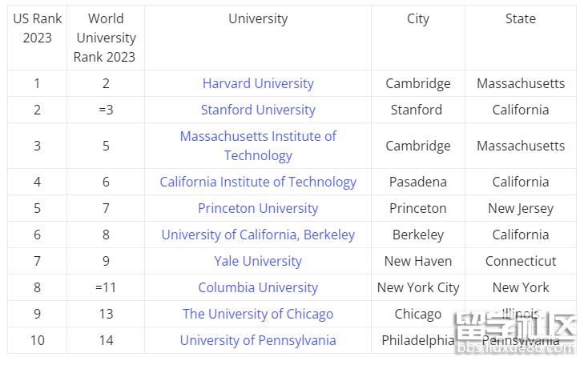Select the New York City cell
588x365 pixels.
click(x=418, y=287)
